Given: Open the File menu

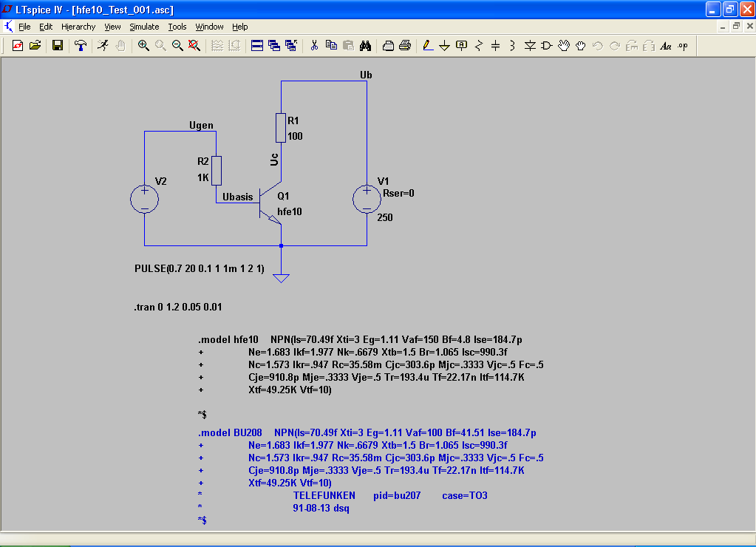Looking at the screenshot, I should coord(24,27).
